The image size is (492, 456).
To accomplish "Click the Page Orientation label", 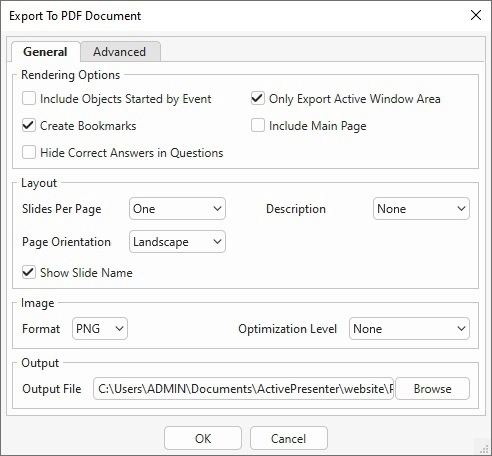I will coord(66,242).
